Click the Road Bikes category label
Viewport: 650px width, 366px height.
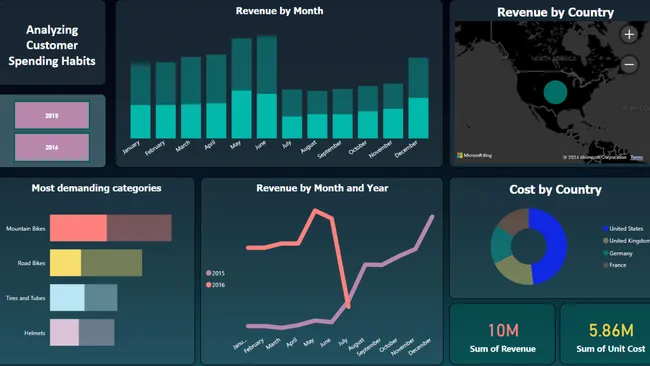point(31,263)
